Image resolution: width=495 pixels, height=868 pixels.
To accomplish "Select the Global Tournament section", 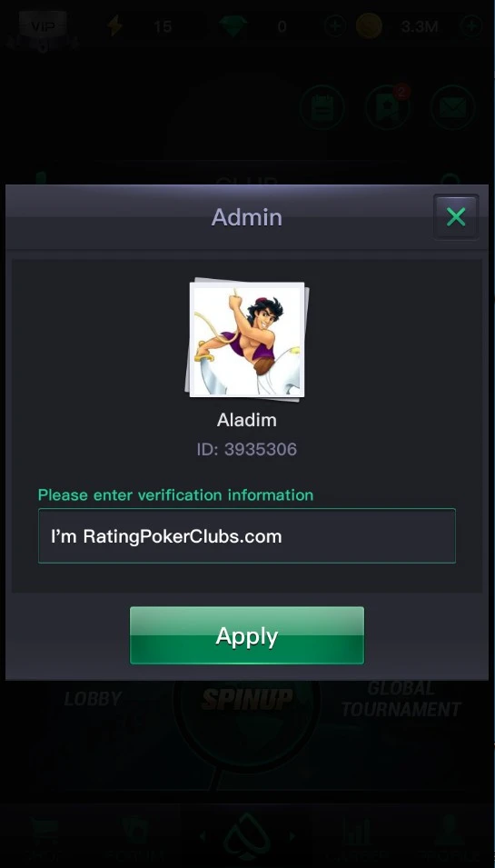I will pos(401,699).
